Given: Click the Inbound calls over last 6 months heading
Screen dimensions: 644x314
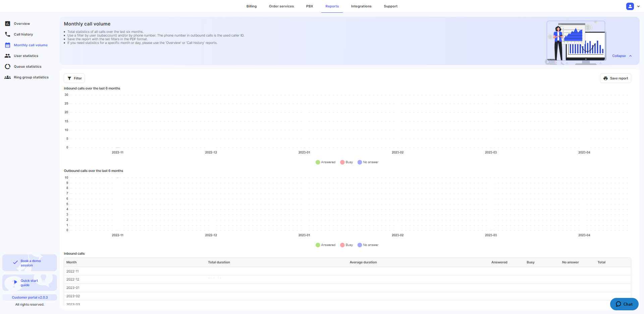Looking at the screenshot, I should click(92, 88).
